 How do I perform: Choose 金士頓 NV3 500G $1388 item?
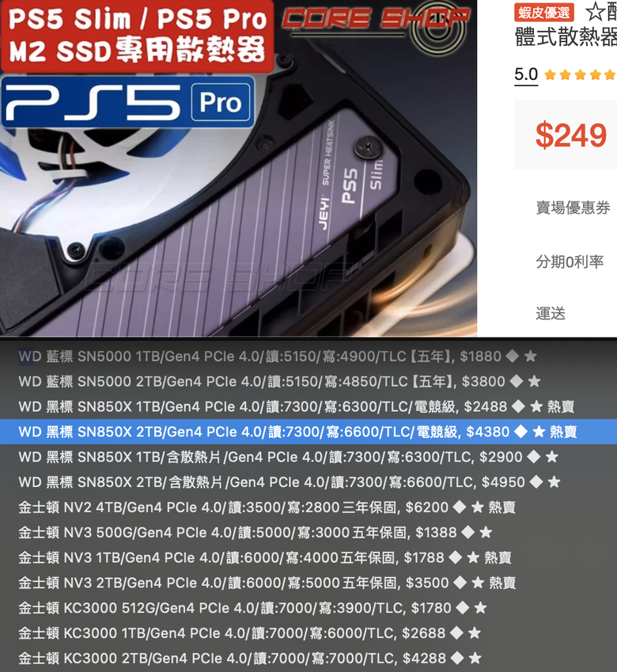(x=308, y=532)
